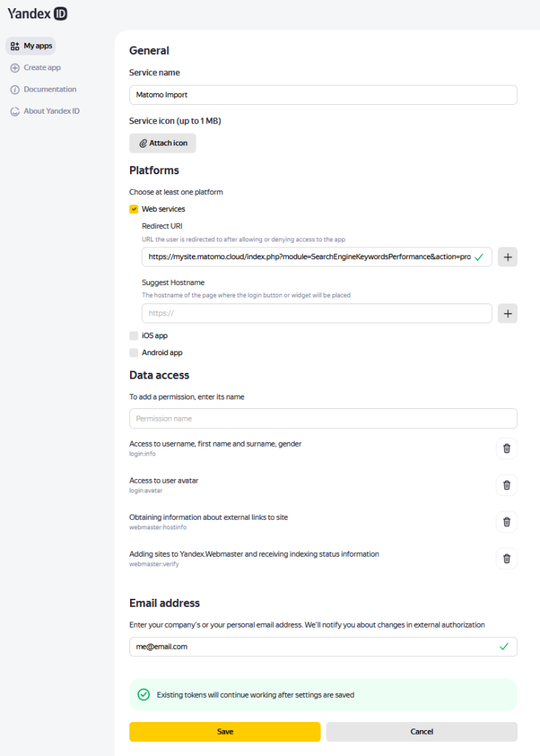Screen dimensions: 540x756
Task: Click the Service name field containing Matomo Import
Action: pos(323,94)
